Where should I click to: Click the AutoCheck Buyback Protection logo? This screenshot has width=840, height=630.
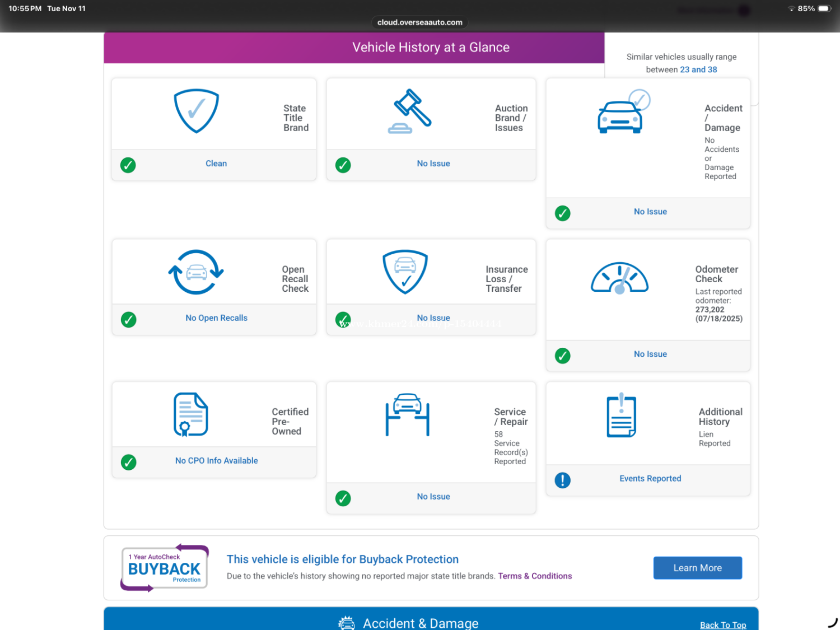(165, 568)
